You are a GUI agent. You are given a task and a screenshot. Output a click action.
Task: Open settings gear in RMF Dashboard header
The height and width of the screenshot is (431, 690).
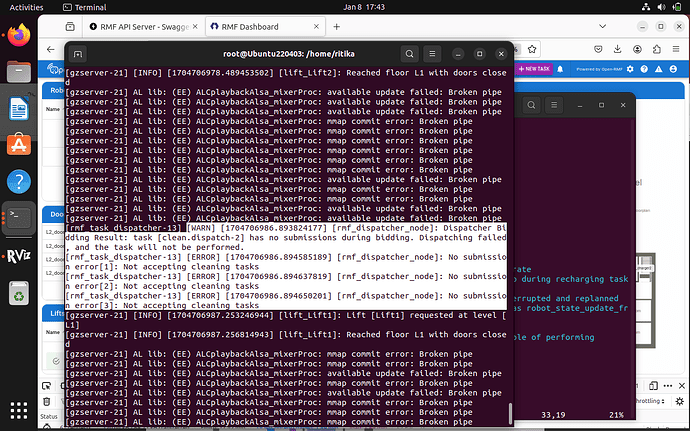(630, 69)
